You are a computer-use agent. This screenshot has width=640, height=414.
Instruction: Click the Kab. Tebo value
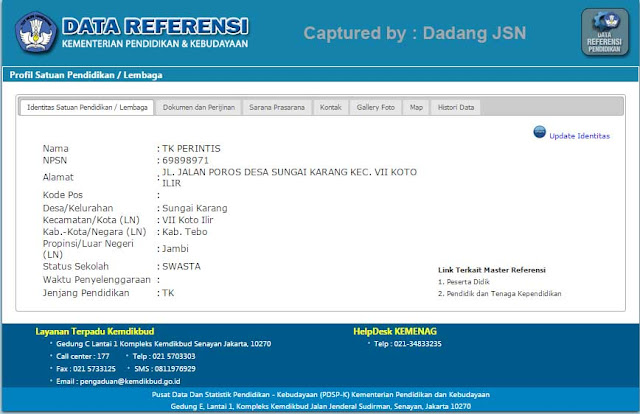click(x=184, y=232)
